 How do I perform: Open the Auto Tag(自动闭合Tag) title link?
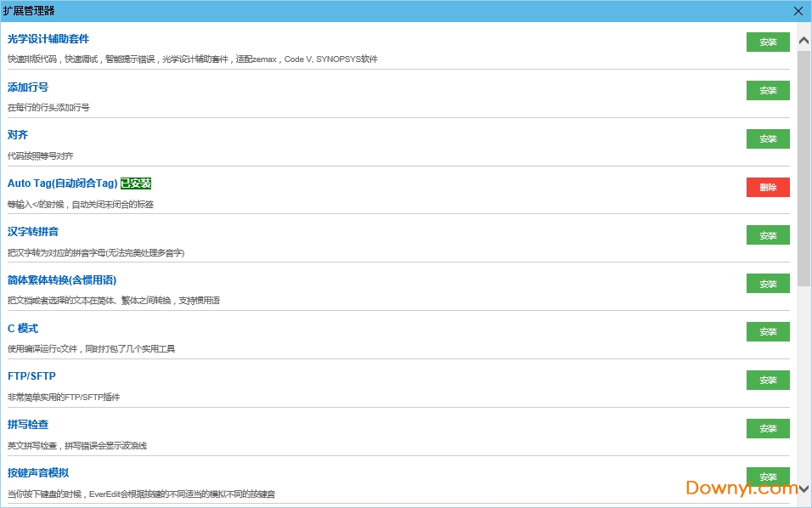click(63, 183)
